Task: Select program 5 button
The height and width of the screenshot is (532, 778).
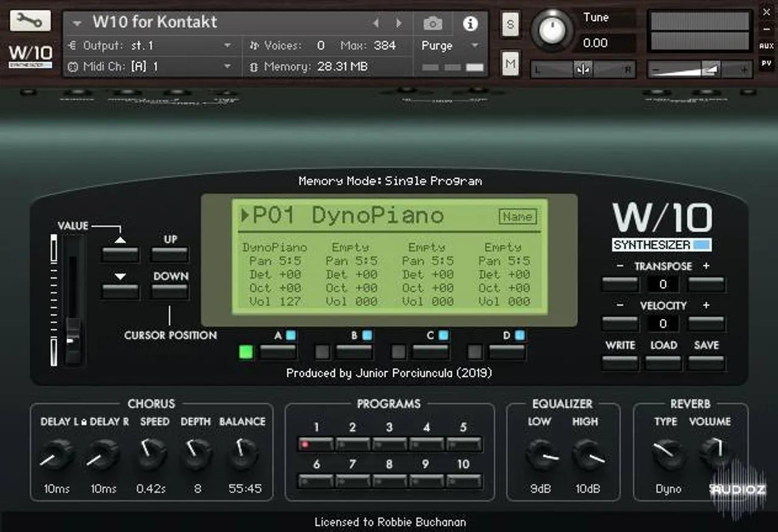Action: (x=464, y=444)
